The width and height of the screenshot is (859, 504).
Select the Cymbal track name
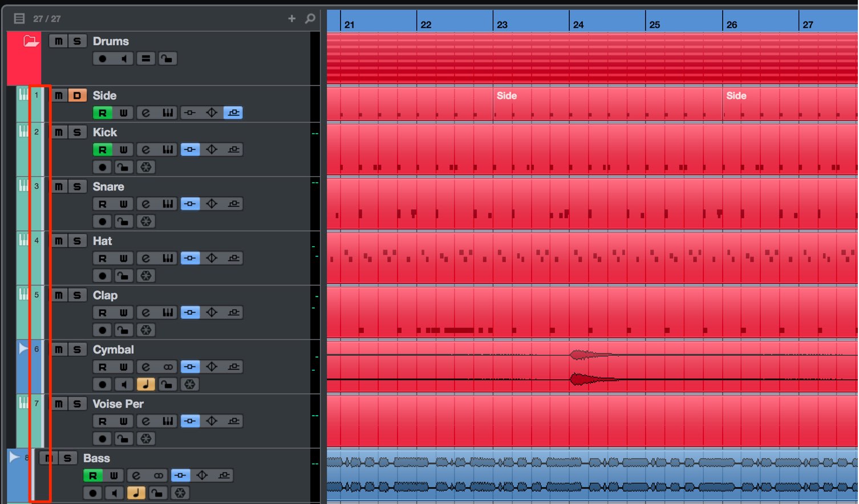tap(113, 349)
